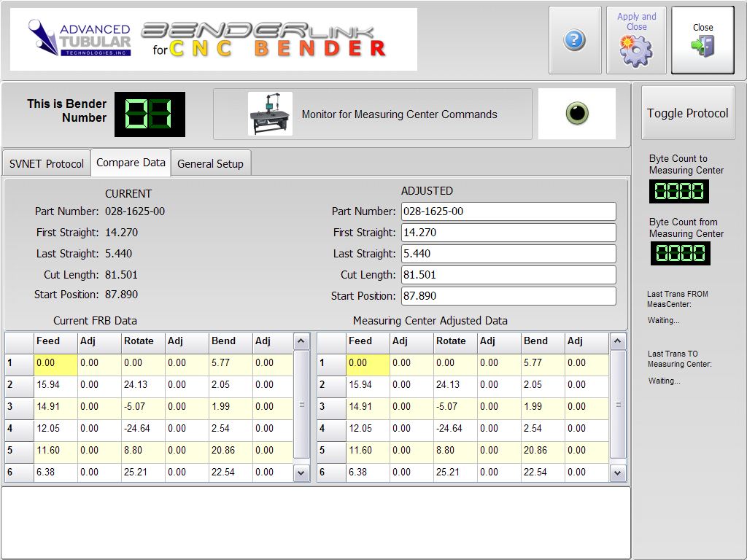This screenshot has width=747, height=560.
Task: Click Byte Count to Measuring Center display
Action: coord(679,191)
